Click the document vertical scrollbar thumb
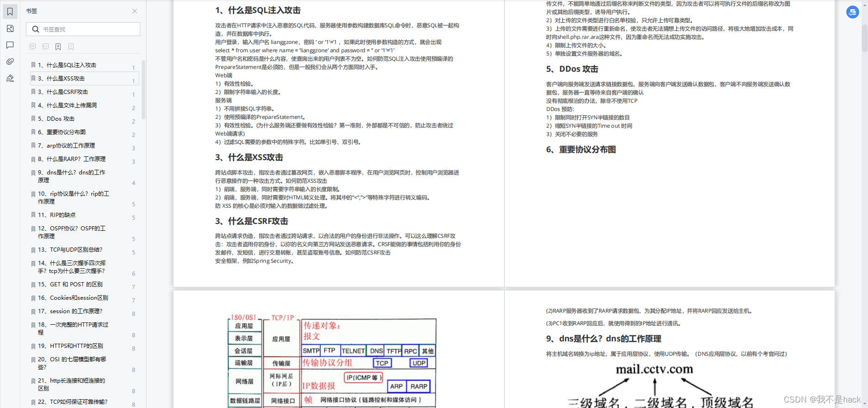The height and width of the screenshot is (408, 868). pos(864,38)
